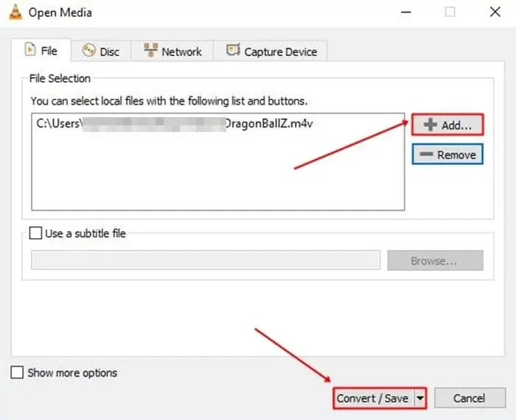Switch to the Network tab
516x420 pixels.
[172, 52]
